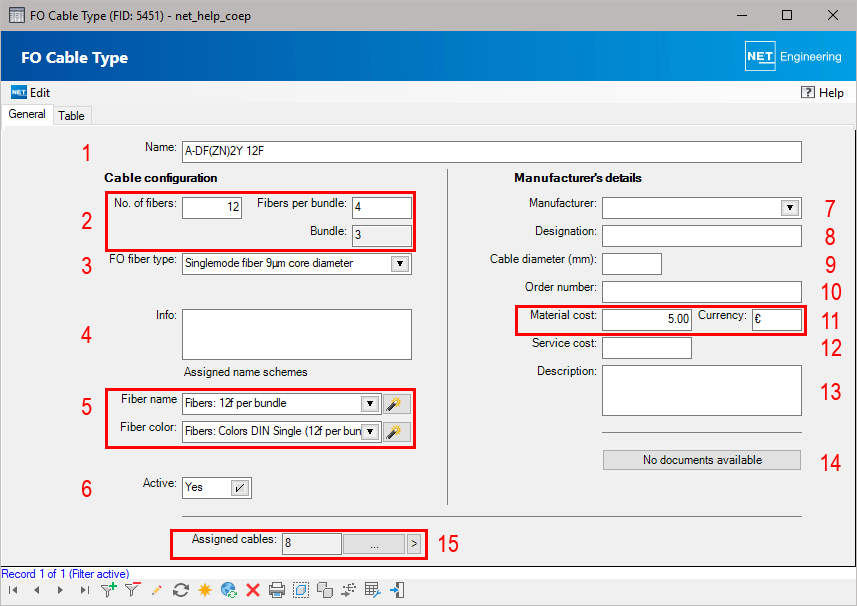Close the FO Cable Type window
The image size is (857, 606).
(x=832, y=15)
